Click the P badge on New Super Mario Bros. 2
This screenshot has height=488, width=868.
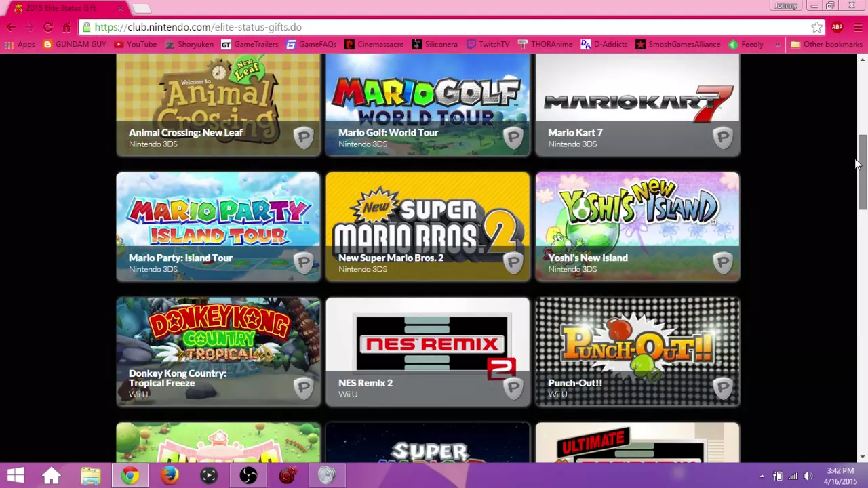pyautogui.click(x=513, y=263)
